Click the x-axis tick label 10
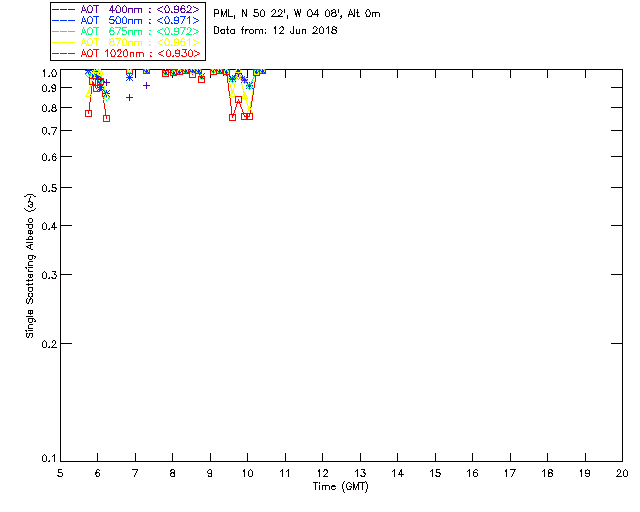The image size is (640, 512). (247, 473)
